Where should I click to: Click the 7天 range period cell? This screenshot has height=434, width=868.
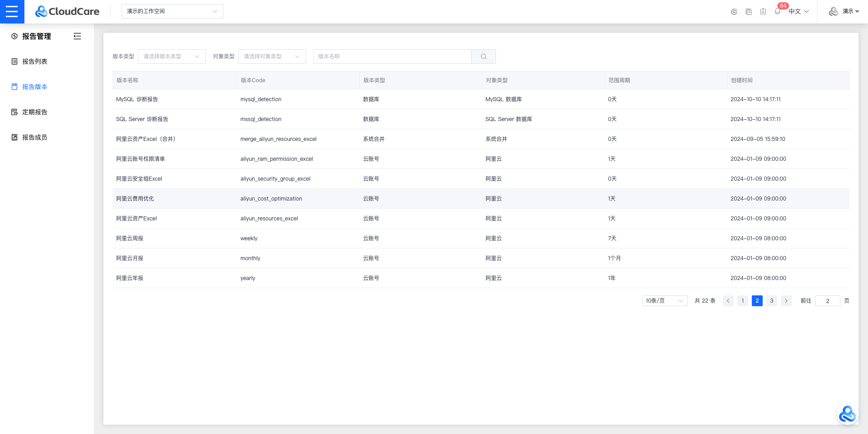[612, 238]
